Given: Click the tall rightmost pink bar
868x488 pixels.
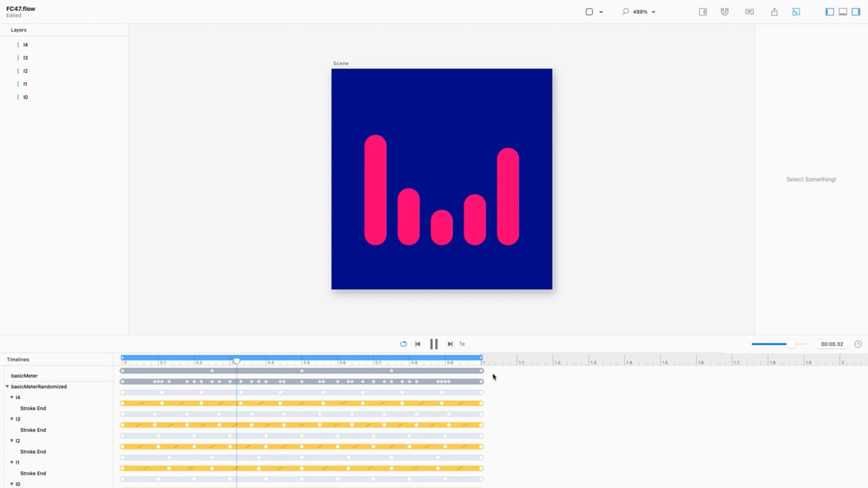Looking at the screenshot, I should [x=508, y=197].
